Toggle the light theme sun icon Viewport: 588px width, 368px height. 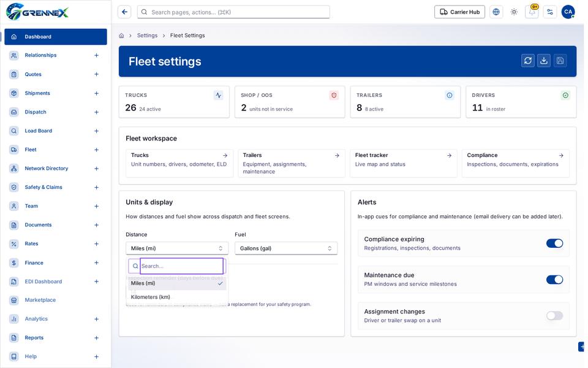(x=514, y=12)
